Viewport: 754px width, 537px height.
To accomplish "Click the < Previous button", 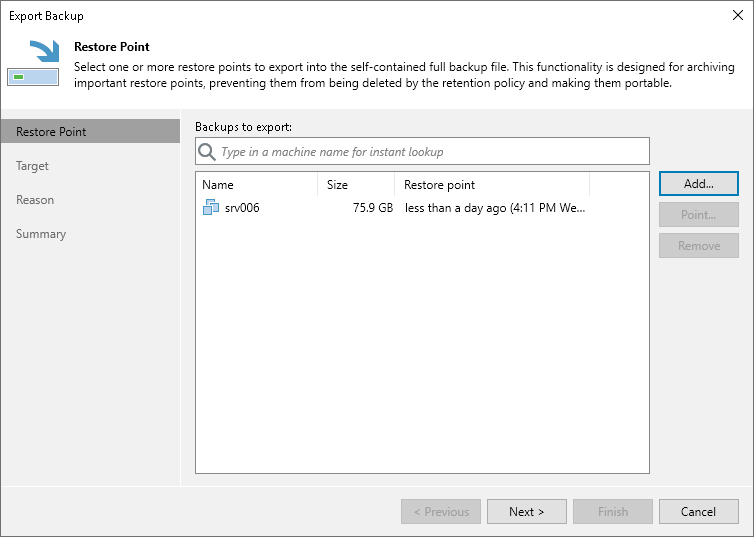I will tap(440, 512).
